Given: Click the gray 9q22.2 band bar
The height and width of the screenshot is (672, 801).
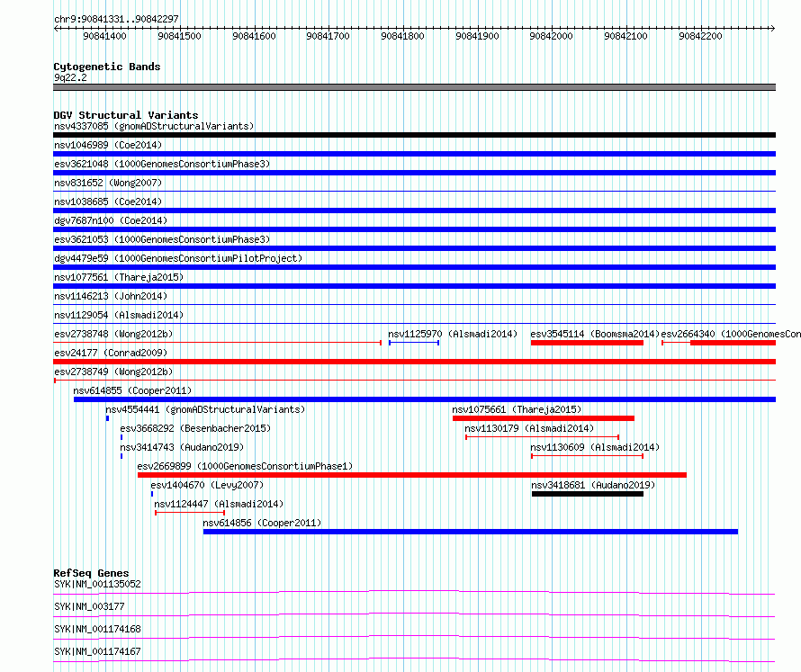Looking at the screenshot, I should pos(414,87).
